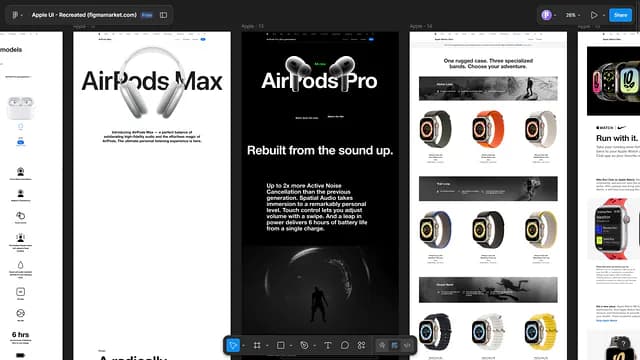Click the file title Apple UI - Recreated
The height and width of the screenshot is (360, 640).
click(x=84, y=15)
